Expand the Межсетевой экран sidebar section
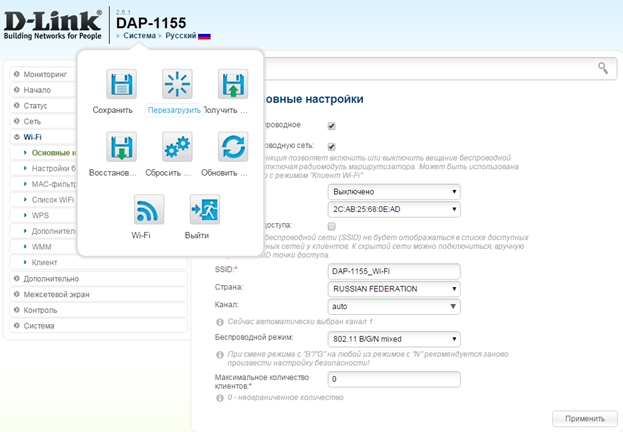The image size is (623, 432). tap(57, 294)
